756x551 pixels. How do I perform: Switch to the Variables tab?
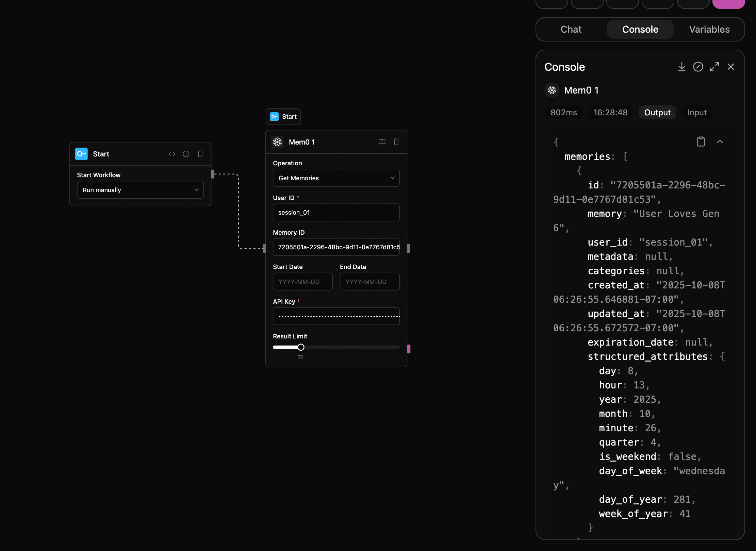click(x=709, y=29)
